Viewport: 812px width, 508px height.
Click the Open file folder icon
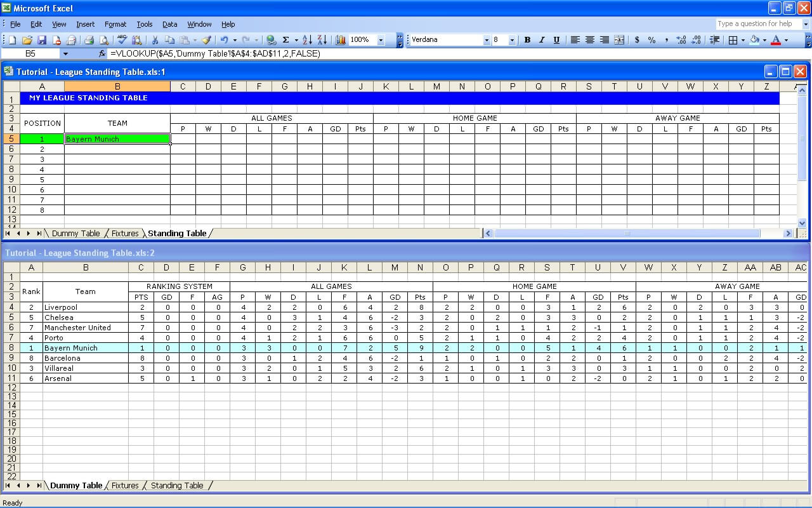tap(27, 40)
